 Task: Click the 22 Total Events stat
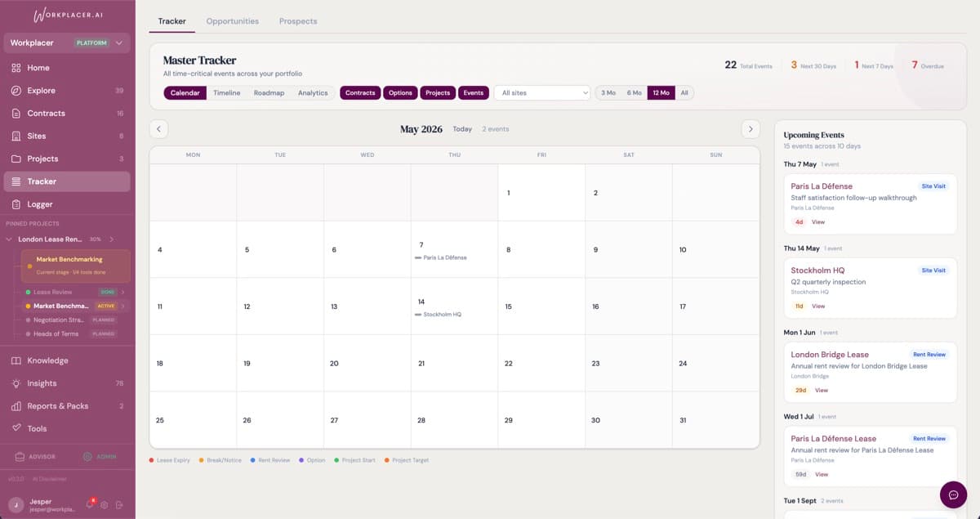point(748,65)
